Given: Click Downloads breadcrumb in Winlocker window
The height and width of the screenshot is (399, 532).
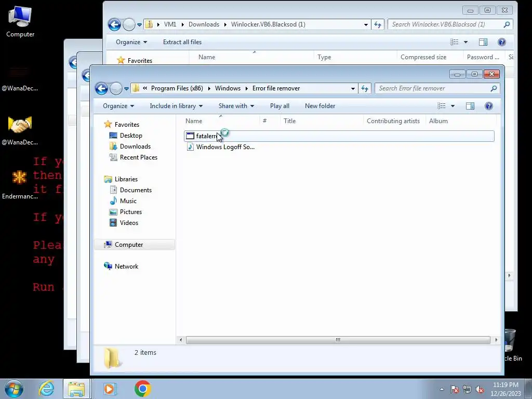Looking at the screenshot, I should (x=204, y=24).
